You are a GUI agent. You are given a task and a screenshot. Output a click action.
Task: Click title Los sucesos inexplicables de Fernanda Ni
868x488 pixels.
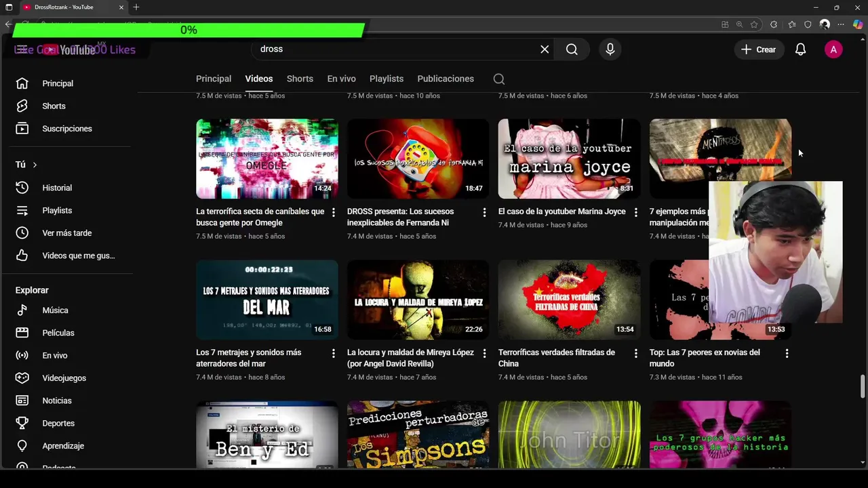(401, 217)
